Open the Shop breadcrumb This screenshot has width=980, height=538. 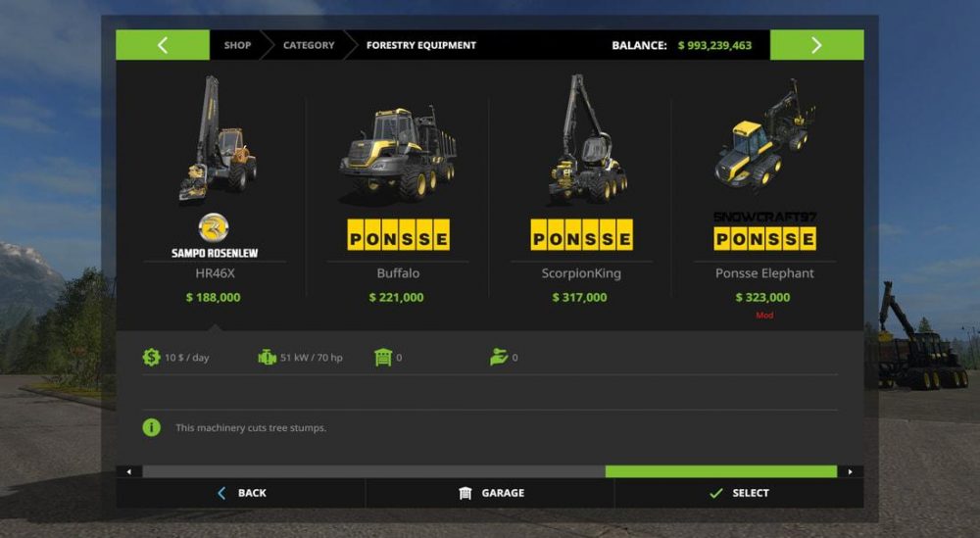(x=237, y=45)
